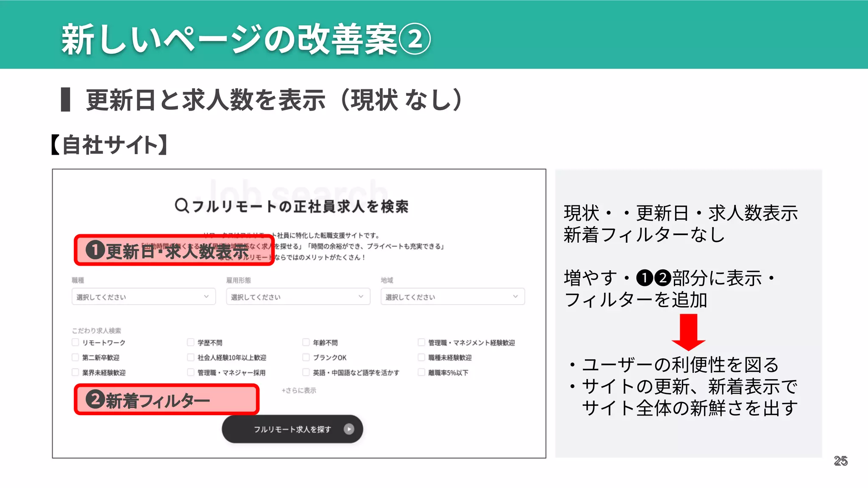The height and width of the screenshot is (488, 868).
Task: Click the arrow icon in the search button
Action: [349, 429]
